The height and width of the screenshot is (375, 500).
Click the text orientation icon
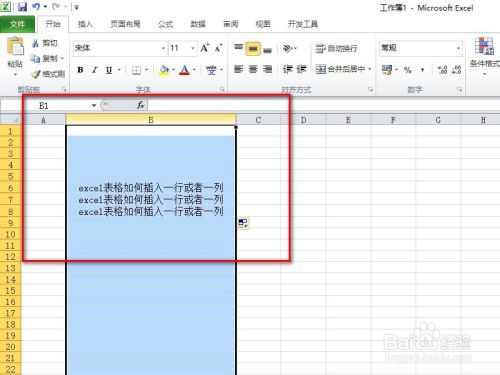pos(288,49)
